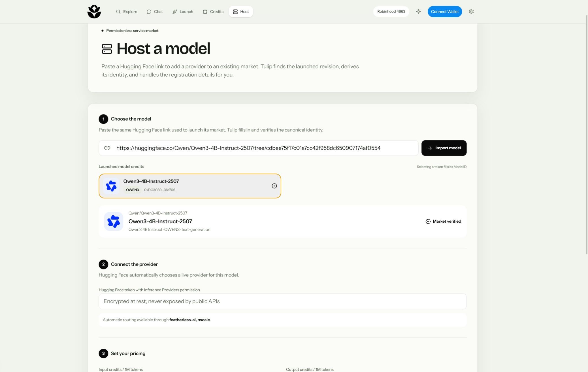Click the arrow icon on Import model
Viewport: 588px width, 372px height.
(430, 148)
